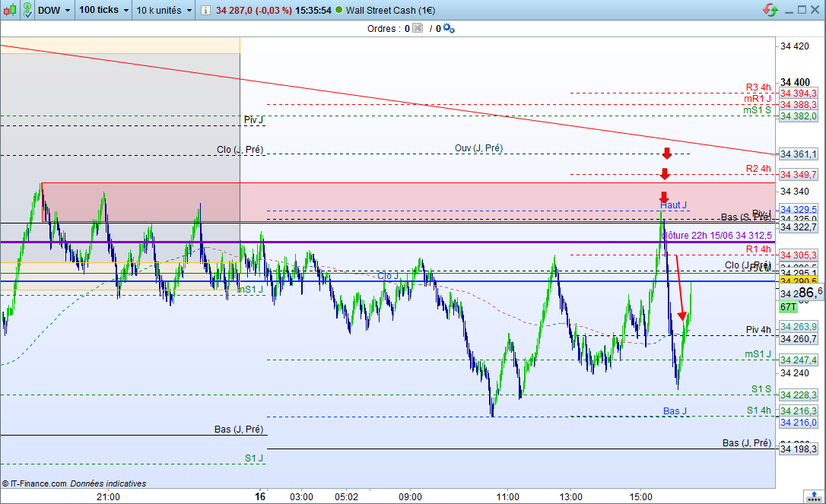The image size is (826, 504).
Task: Select the red descending trendline
Action: point(387,100)
